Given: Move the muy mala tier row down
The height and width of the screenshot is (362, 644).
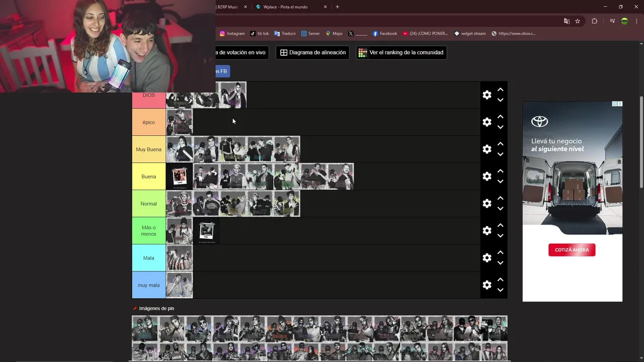Looking at the screenshot, I should 500,290.
